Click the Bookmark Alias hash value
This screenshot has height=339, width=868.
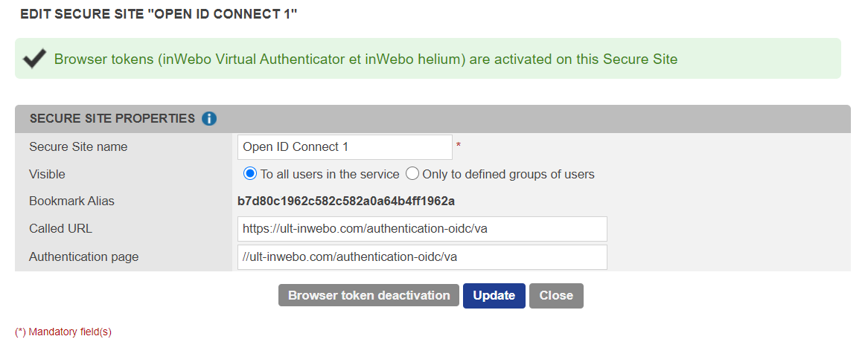pyautogui.click(x=346, y=201)
